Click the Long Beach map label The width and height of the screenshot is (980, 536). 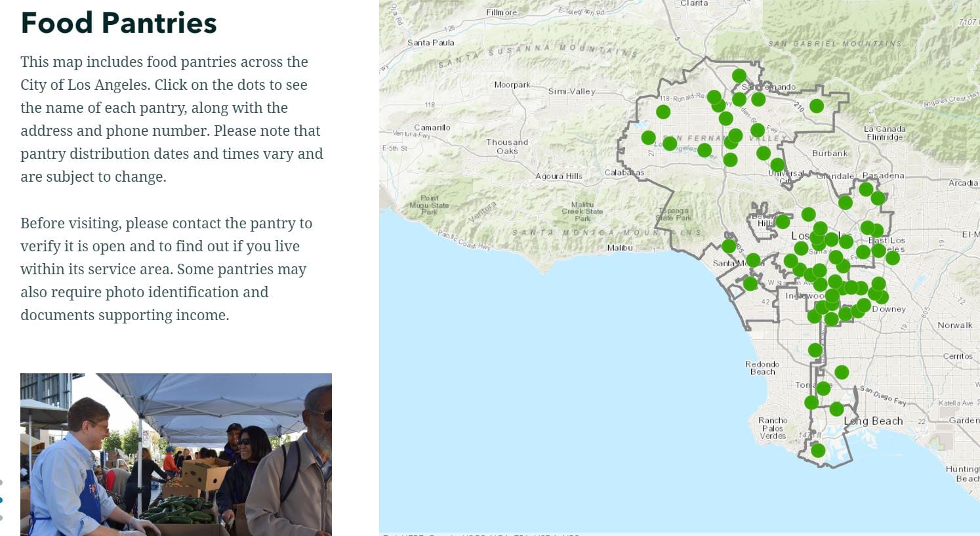click(873, 421)
